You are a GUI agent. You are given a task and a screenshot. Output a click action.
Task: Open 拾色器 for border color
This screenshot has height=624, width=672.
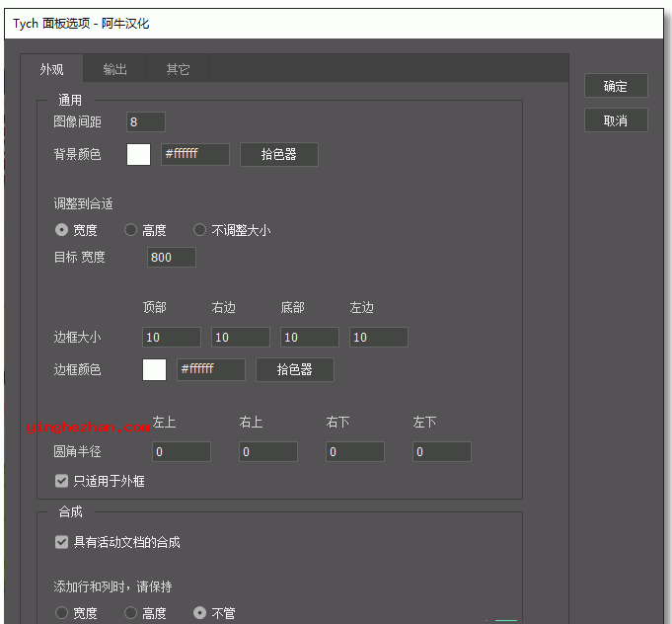coord(295,369)
